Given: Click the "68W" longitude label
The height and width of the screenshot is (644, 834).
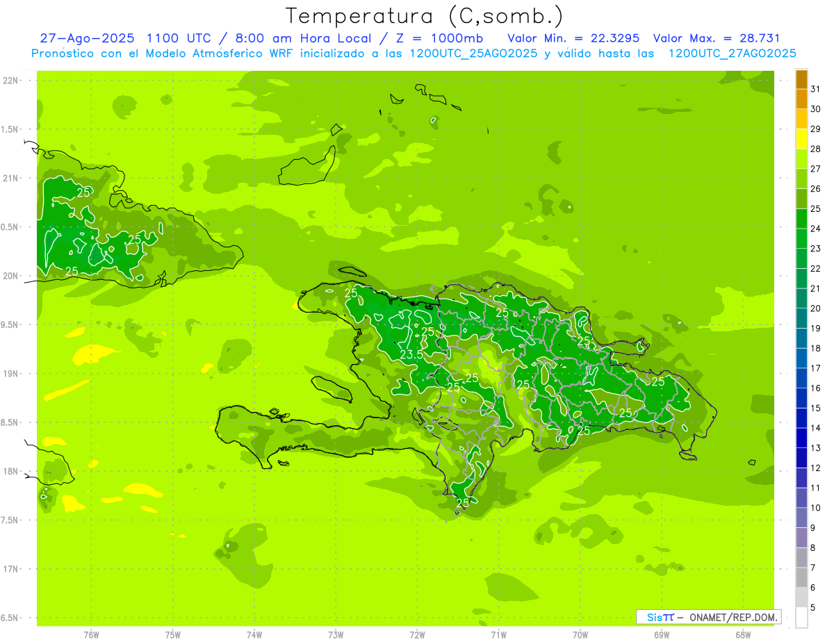Looking at the screenshot, I should pyautogui.click(x=743, y=635).
